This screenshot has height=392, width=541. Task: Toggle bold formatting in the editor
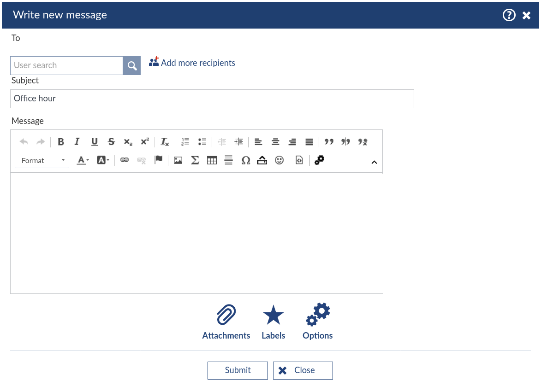pos(61,142)
